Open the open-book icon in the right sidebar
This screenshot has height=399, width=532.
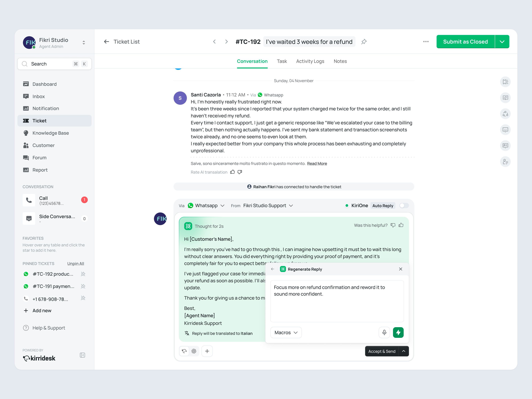point(505,98)
